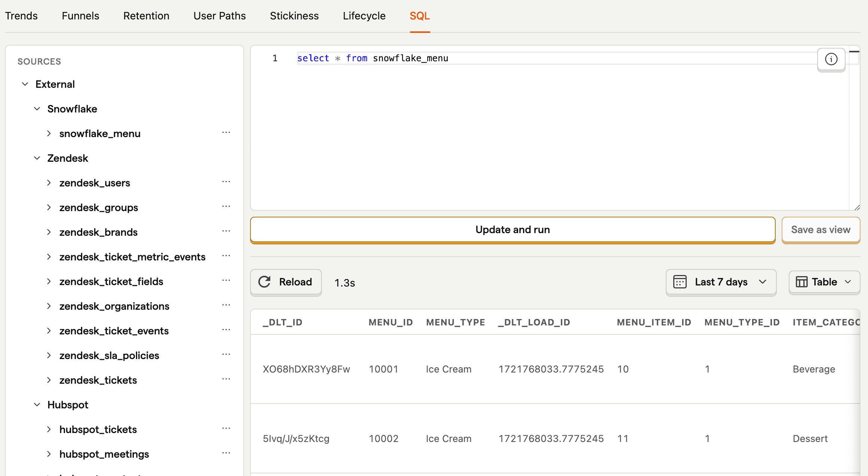Open more options for zendesk_tickets

[226, 379]
